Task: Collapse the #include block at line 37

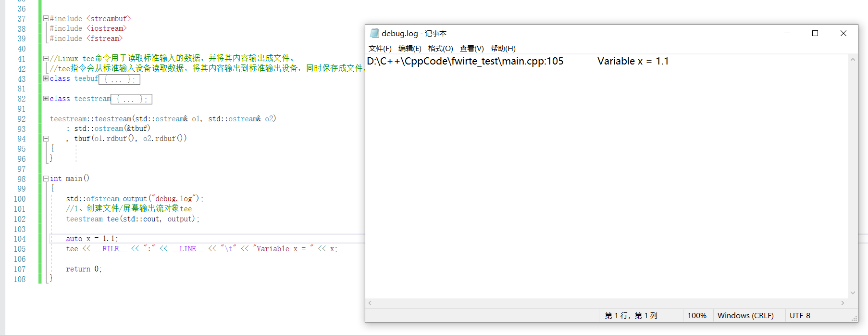Action: pos(46,18)
